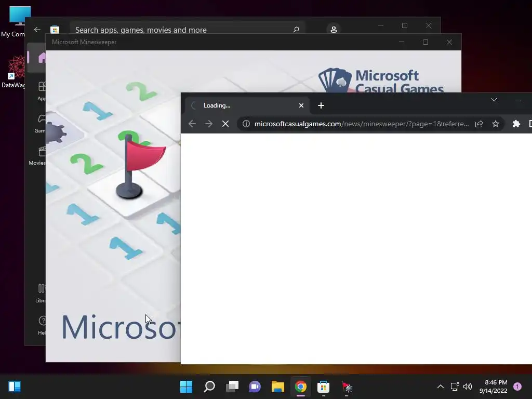Open network status tray icon

point(455,387)
